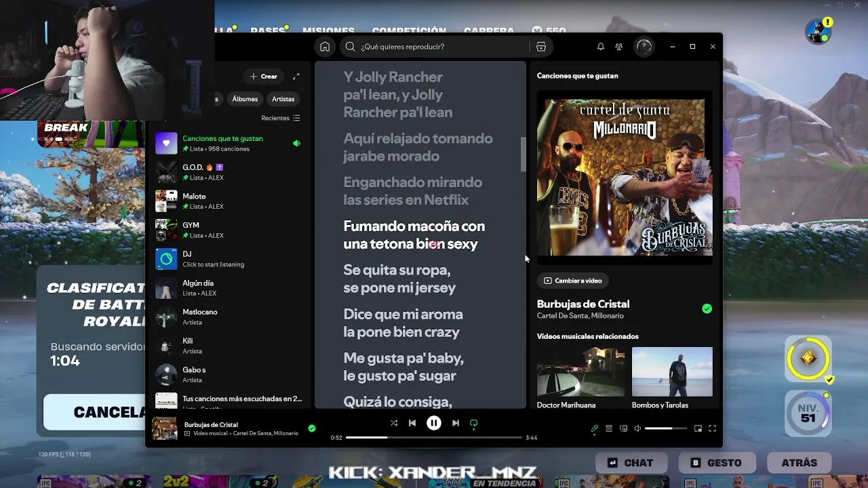The width and height of the screenshot is (868, 488).
Task: Toggle repeat mode in the player bar
Action: point(474,423)
